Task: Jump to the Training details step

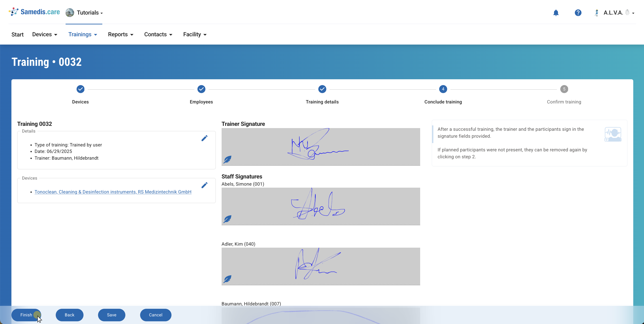Action: point(322,89)
